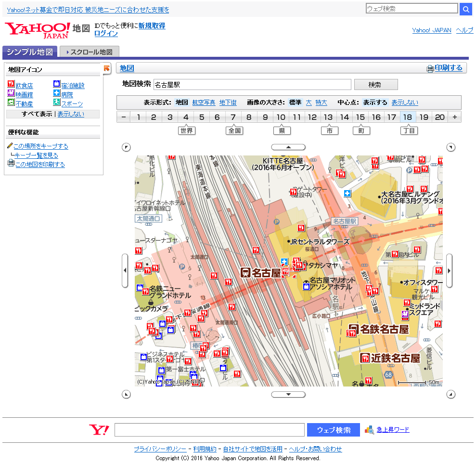476x464 pixels.
Task: Click the pencil icon beside keep this place
Action: pyautogui.click(x=10, y=146)
